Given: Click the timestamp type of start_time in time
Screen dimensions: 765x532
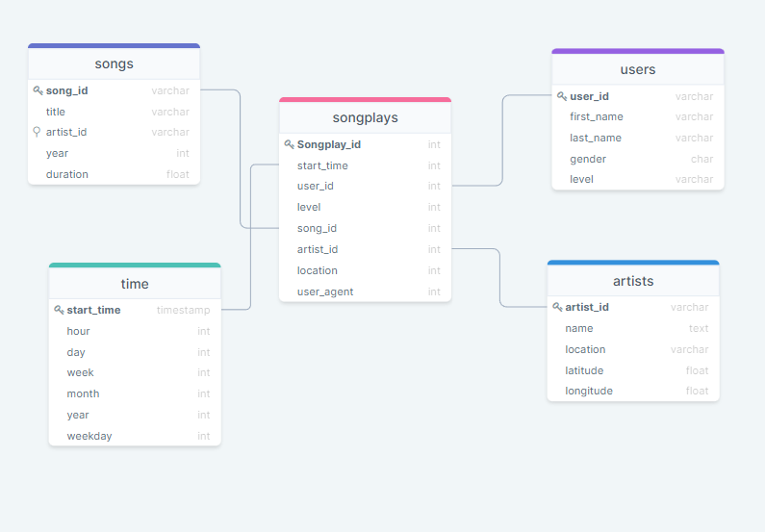Looking at the screenshot, I should pyautogui.click(x=183, y=310).
